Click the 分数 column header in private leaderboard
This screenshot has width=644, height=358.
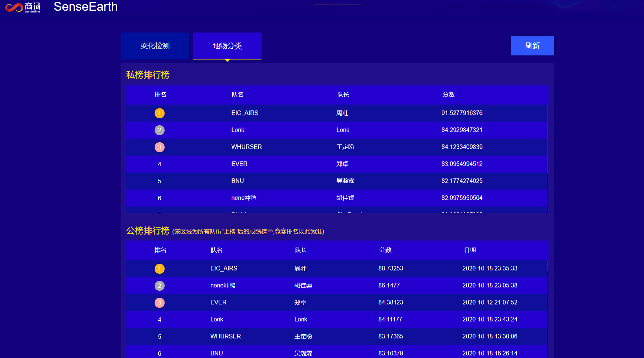[448, 95]
